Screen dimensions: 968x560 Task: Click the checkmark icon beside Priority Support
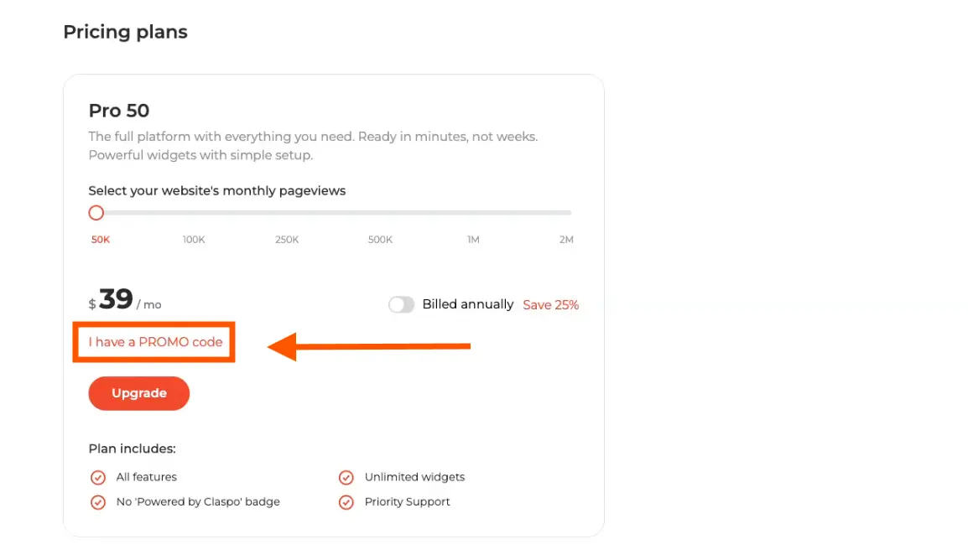[x=346, y=503]
